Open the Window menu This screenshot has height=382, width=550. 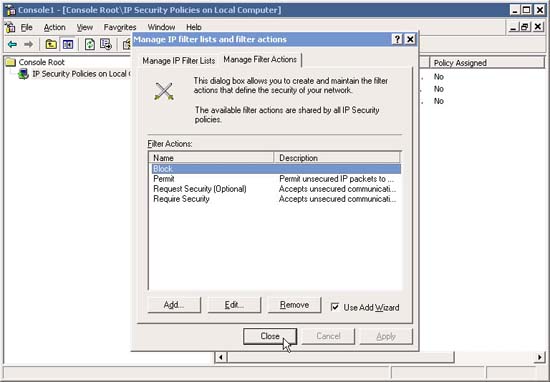(x=161, y=27)
